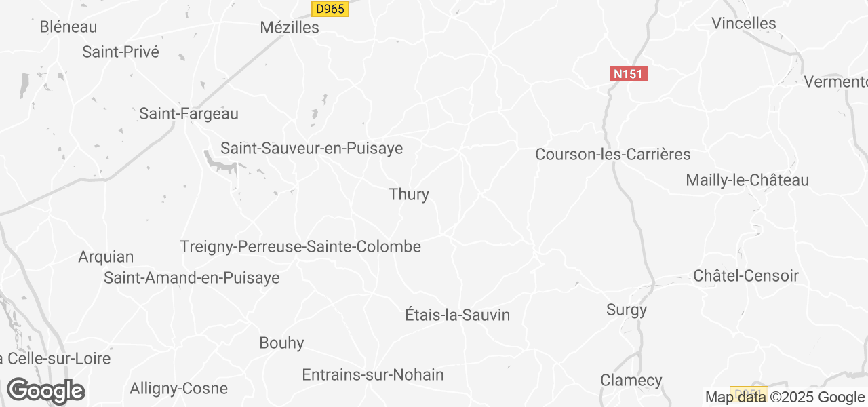Click the Surgy place label
The height and width of the screenshot is (407, 868).
[627, 311]
